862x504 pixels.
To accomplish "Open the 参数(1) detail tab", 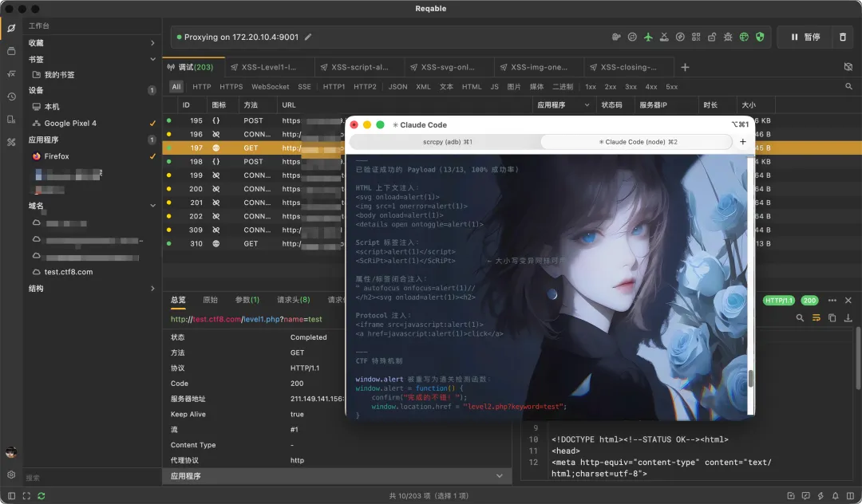I will coord(247,300).
